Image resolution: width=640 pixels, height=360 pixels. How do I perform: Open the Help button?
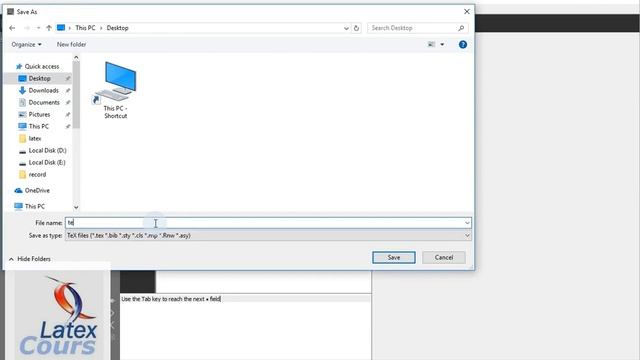(x=462, y=44)
